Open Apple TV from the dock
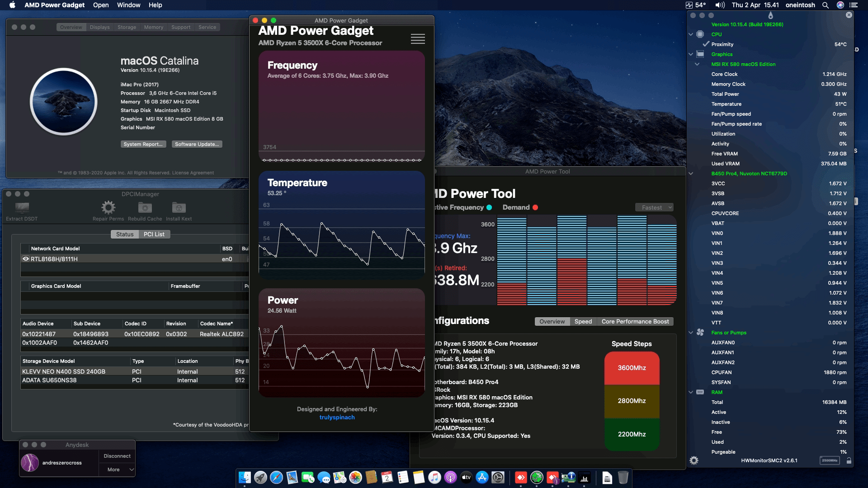 coord(466,477)
